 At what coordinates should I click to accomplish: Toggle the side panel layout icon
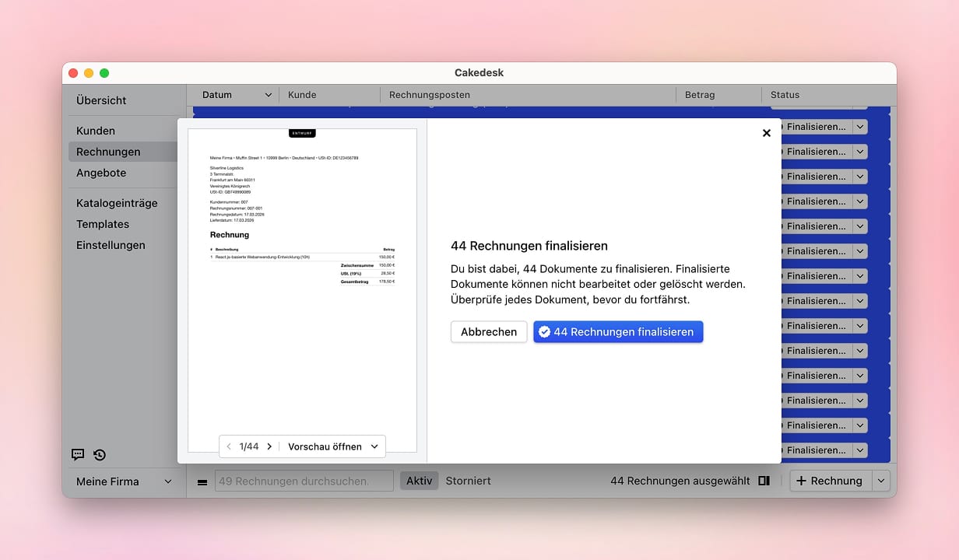click(x=764, y=481)
